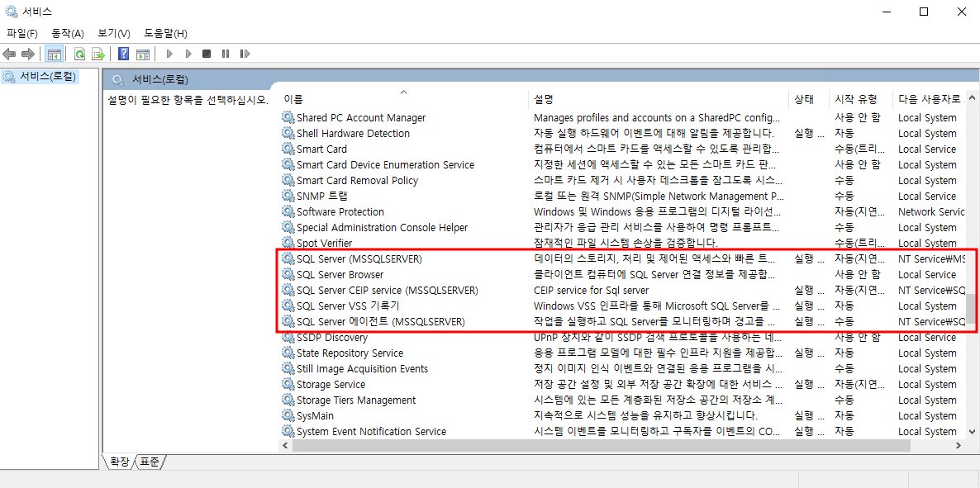This screenshot has height=488, width=980.
Task: Click the Forward arrow toolbar icon
Action: point(28,54)
